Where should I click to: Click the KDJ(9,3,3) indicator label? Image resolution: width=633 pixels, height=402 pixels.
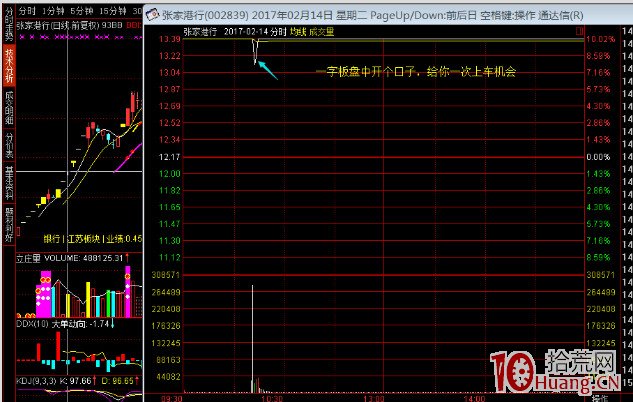(36, 381)
